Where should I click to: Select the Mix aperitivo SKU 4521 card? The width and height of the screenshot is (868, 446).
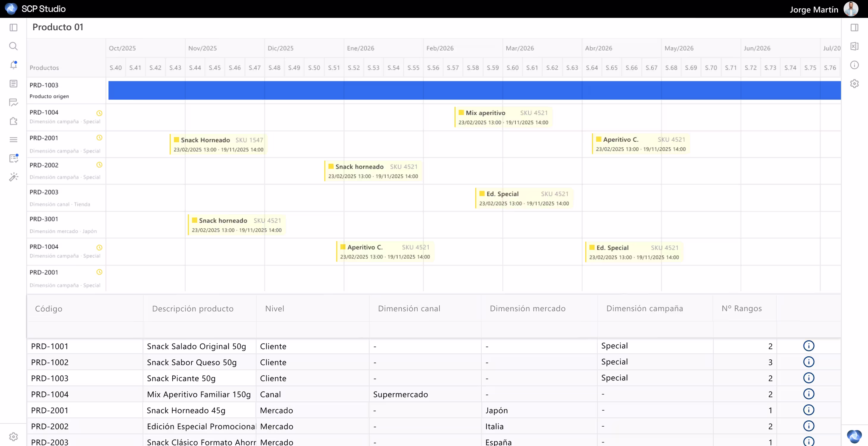(503, 117)
